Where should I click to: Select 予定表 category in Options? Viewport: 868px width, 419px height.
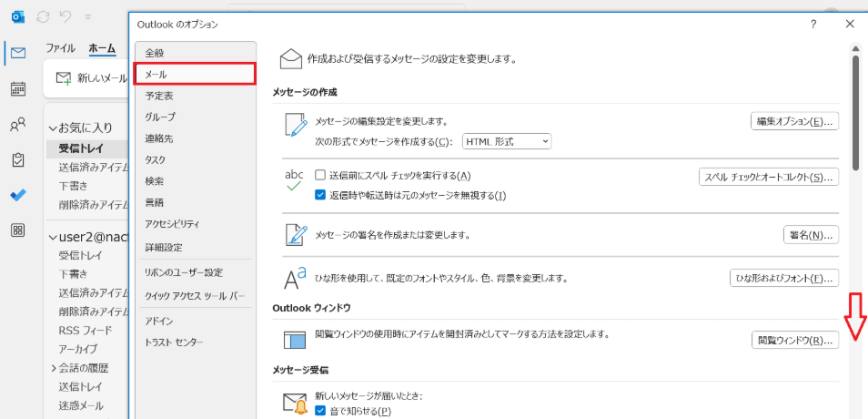(x=195, y=96)
